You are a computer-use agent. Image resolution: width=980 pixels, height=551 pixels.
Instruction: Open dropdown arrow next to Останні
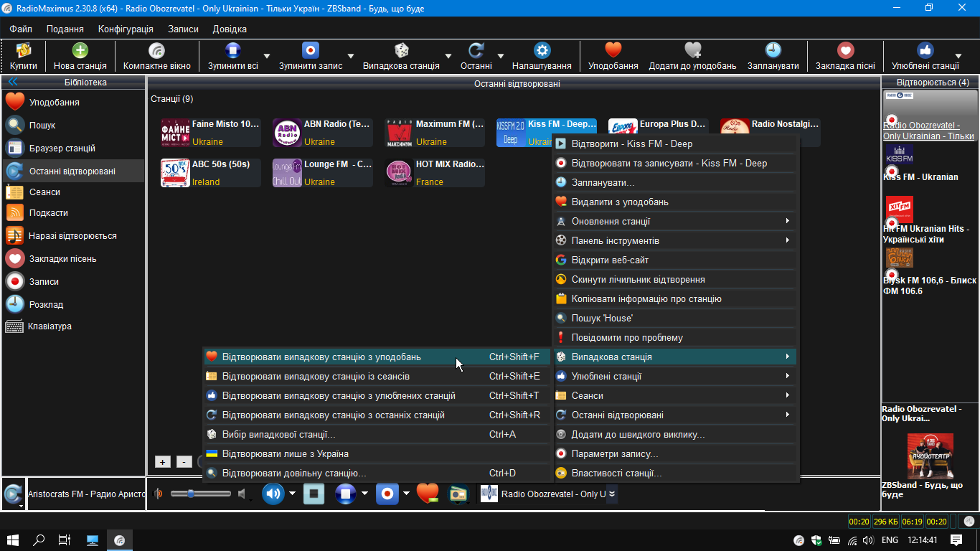tap(501, 56)
